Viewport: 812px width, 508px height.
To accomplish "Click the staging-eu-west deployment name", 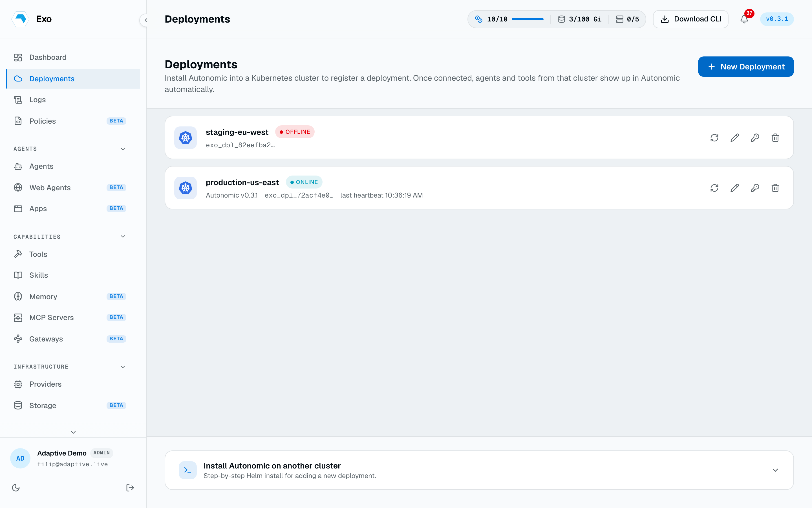I will coord(237,132).
